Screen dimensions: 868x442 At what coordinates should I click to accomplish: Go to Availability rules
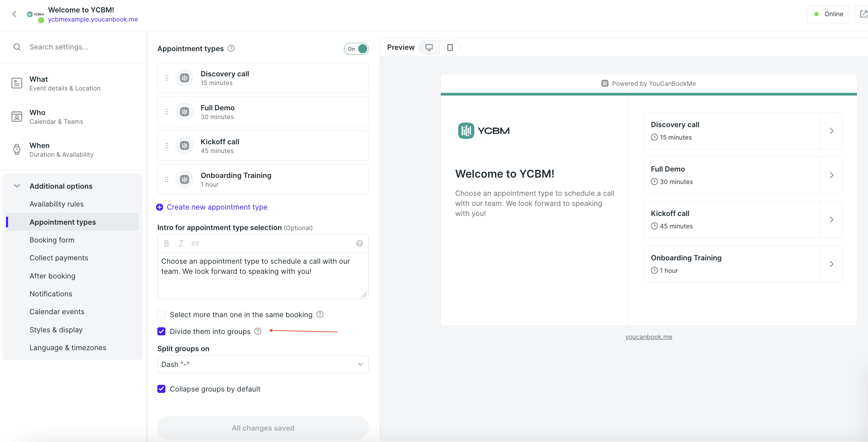click(x=56, y=204)
